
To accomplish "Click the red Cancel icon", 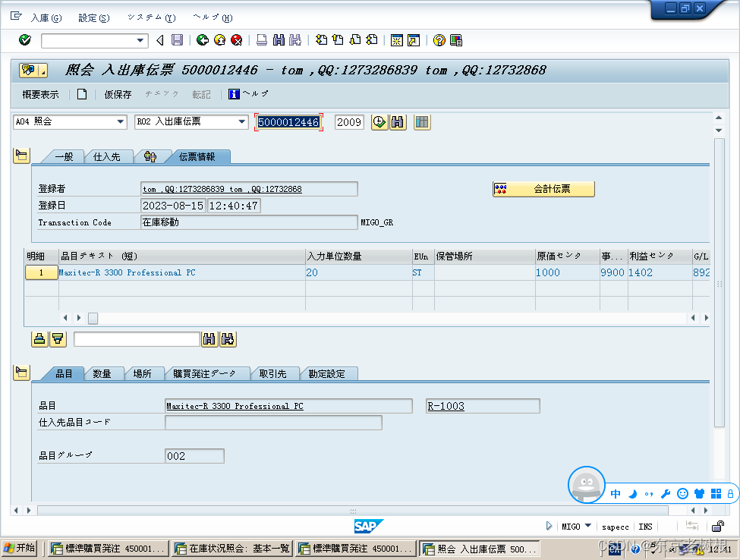I will click(x=237, y=40).
